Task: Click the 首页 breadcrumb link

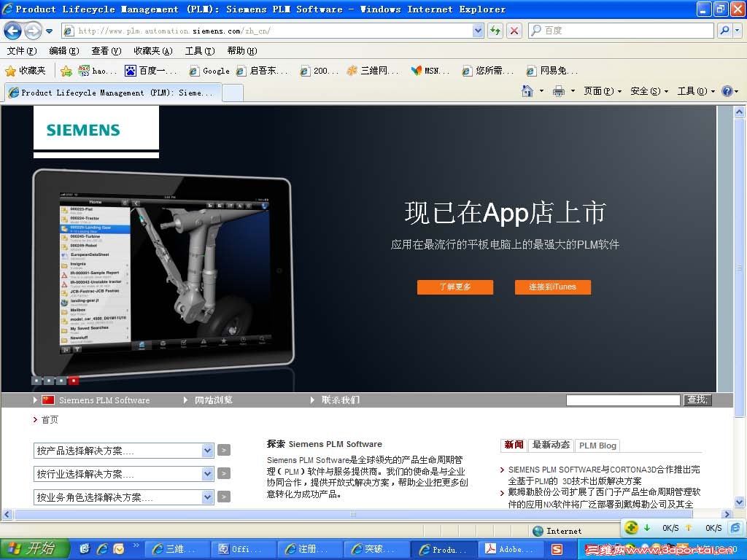Action: pos(50,419)
